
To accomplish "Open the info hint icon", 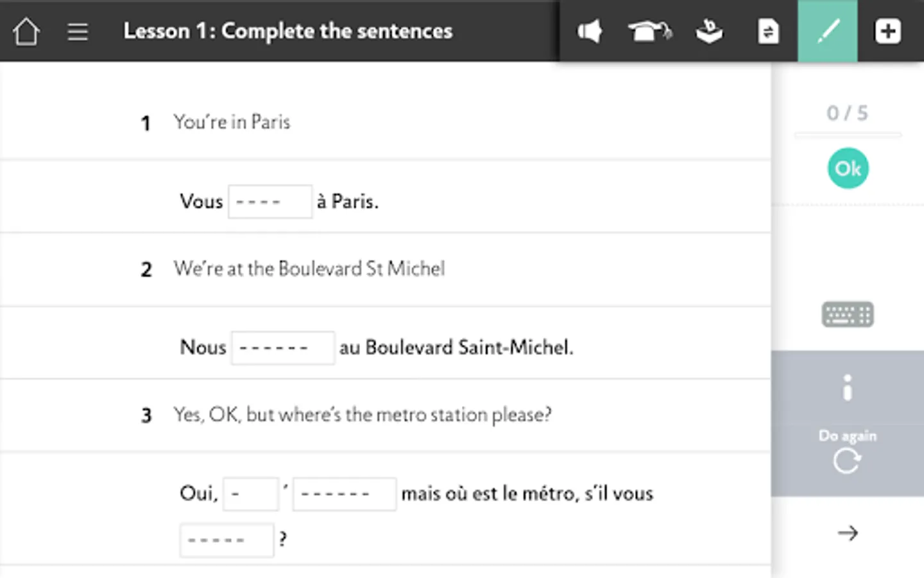I will pos(847,388).
